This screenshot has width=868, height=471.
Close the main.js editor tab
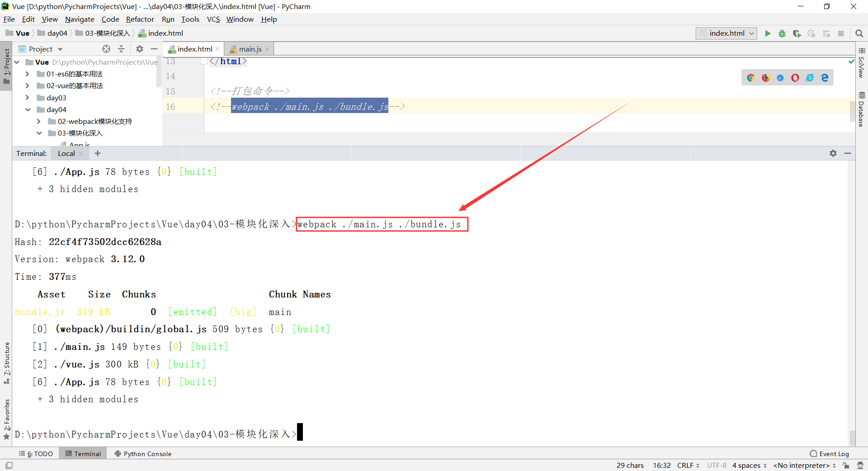(267, 49)
